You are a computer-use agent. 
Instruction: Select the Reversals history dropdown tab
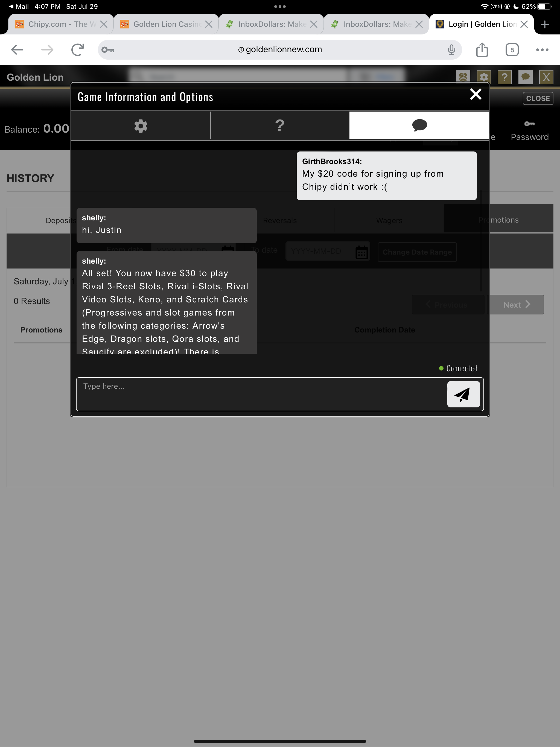pos(279,220)
